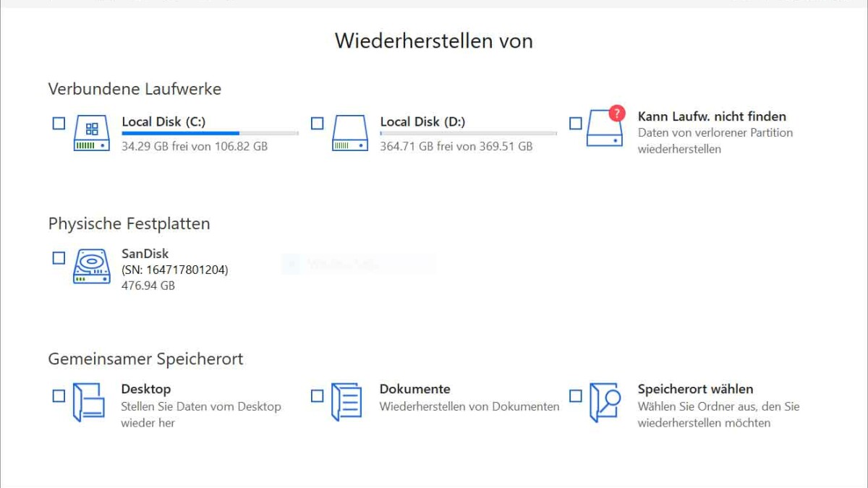Mark the Dokumente checkbox
This screenshot has height=488, width=868.
pos(318,395)
